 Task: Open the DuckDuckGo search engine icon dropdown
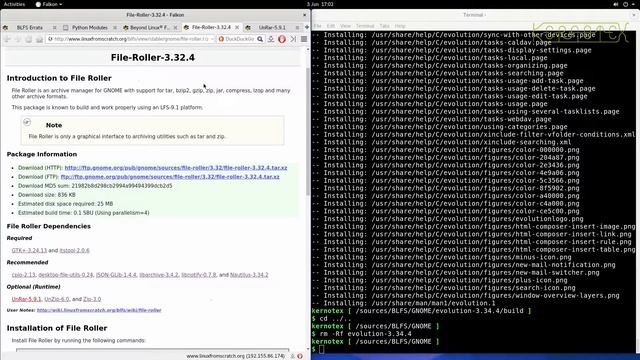pyautogui.click(x=221, y=39)
